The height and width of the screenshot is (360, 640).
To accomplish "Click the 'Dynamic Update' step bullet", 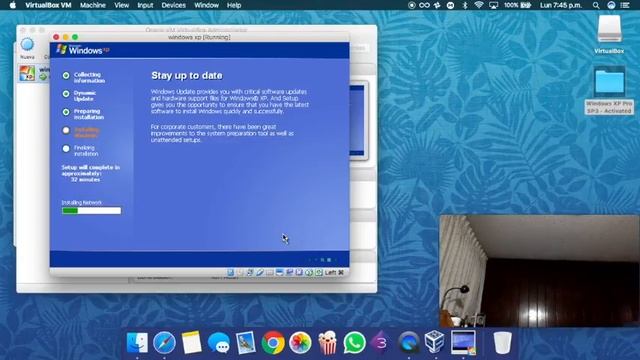I will coord(66,94).
